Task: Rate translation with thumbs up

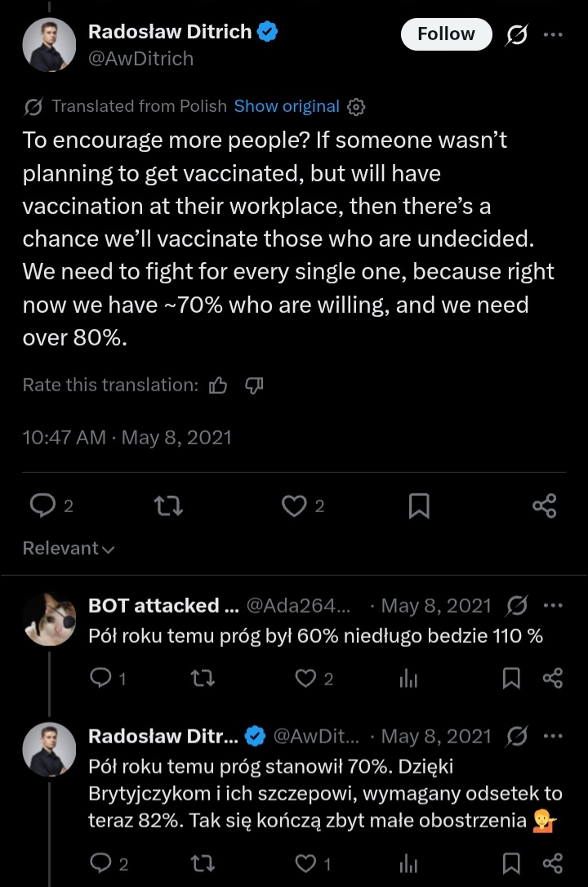Action: click(x=218, y=385)
